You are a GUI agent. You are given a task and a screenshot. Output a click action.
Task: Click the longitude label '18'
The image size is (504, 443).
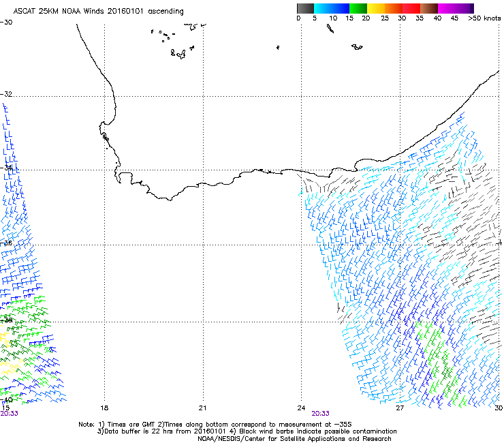click(104, 408)
